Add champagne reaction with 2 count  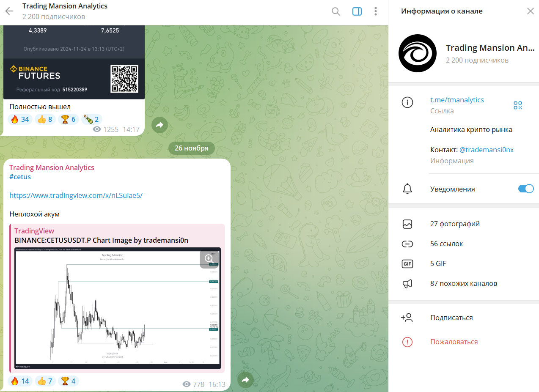92,119
